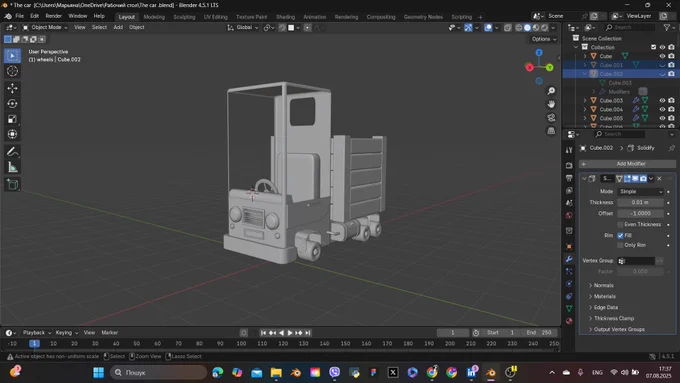Switch to the Modeling workspace tab
Image resolution: width=680 pixels, height=383 pixels.
click(154, 17)
